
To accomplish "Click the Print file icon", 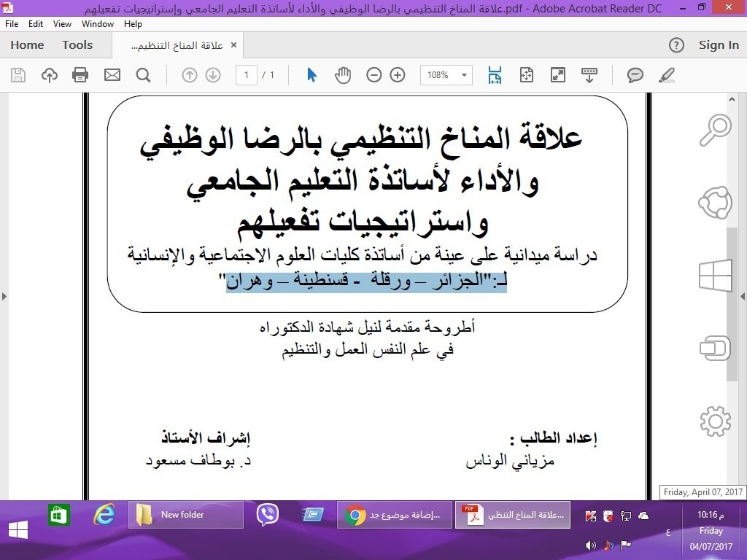I will click(x=80, y=74).
